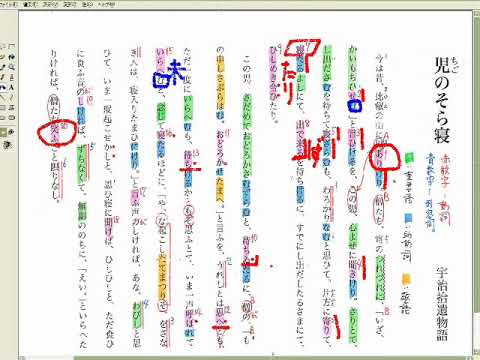Select the rectangular Select tool
Screen dimensions: 480x360
point(12,46)
